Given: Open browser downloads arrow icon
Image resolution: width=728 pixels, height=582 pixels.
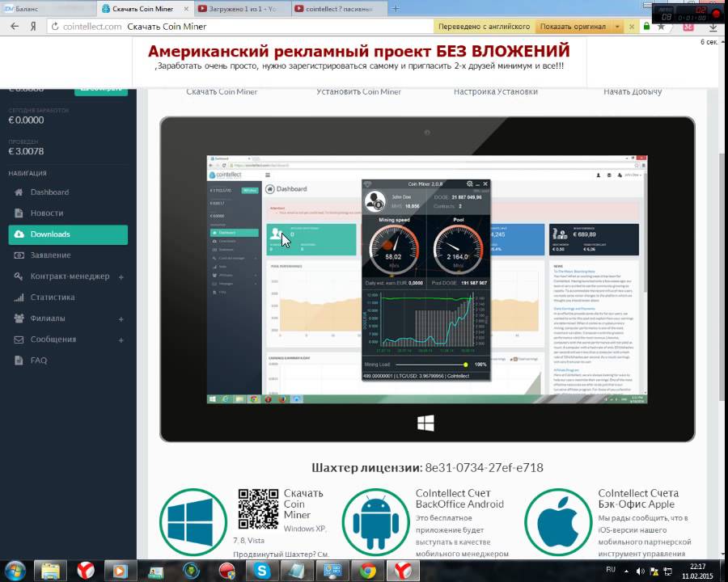Looking at the screenshot, I should [x=713, y=27].
